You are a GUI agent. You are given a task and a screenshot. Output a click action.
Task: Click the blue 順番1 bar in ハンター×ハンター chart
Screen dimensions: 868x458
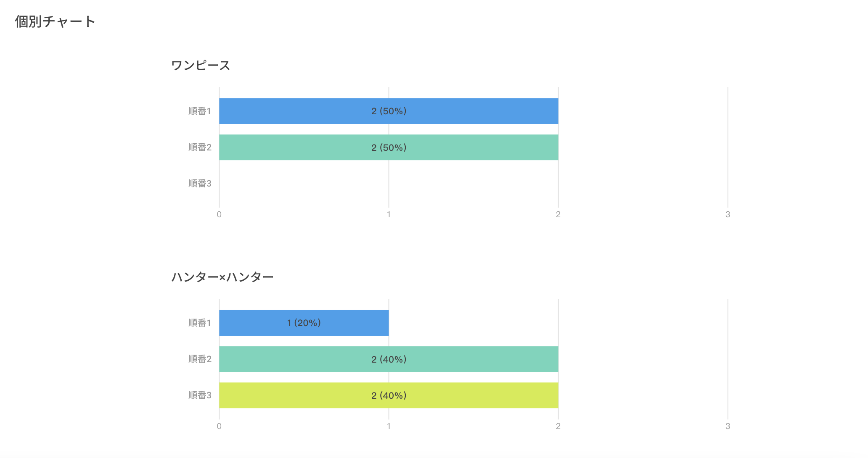tap(304, 323)
